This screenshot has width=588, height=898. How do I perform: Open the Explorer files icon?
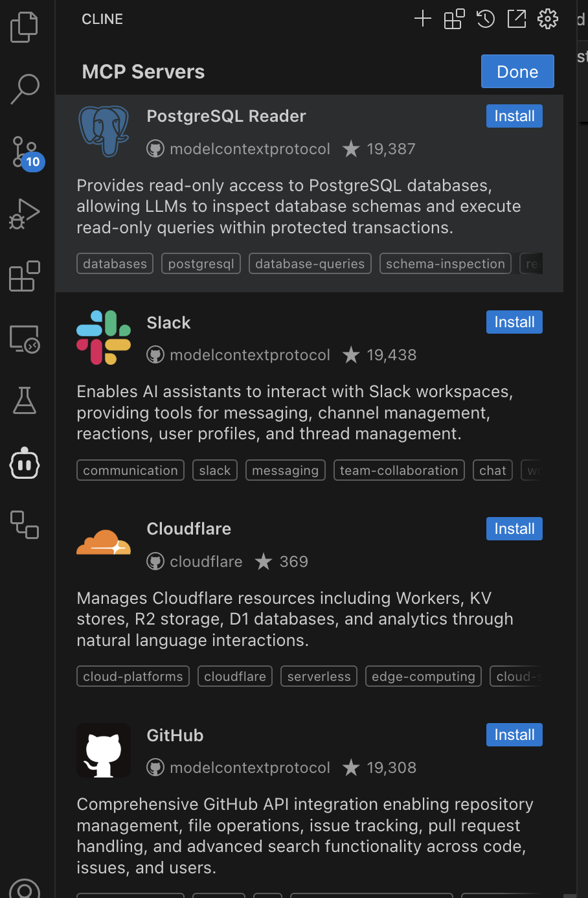click(x=25, y=27)
